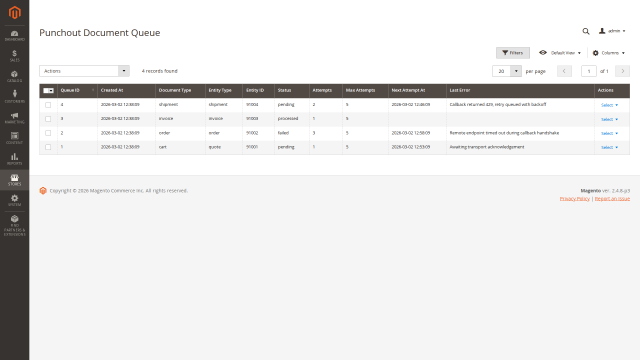Screen dimensions: 640x360
Task: Go to next page arrow
Action: [x=622, y=71]
